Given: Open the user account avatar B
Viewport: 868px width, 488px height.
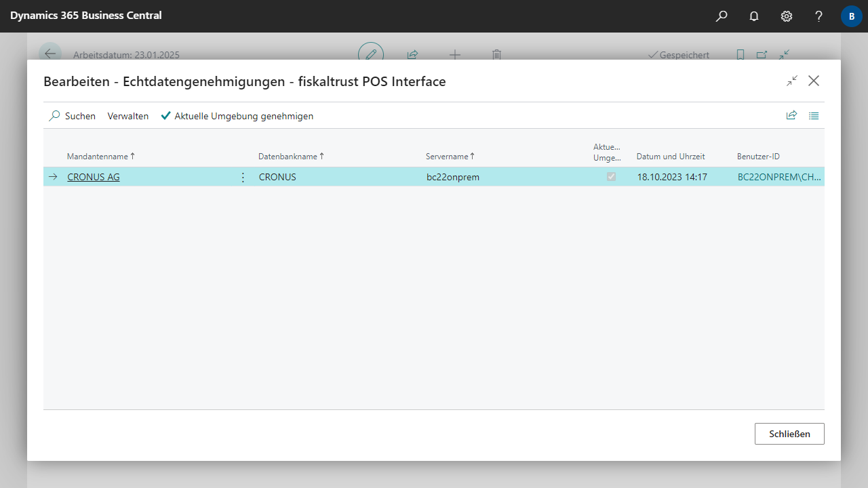Looking at the screenshot, I should (x=852, y=16).
